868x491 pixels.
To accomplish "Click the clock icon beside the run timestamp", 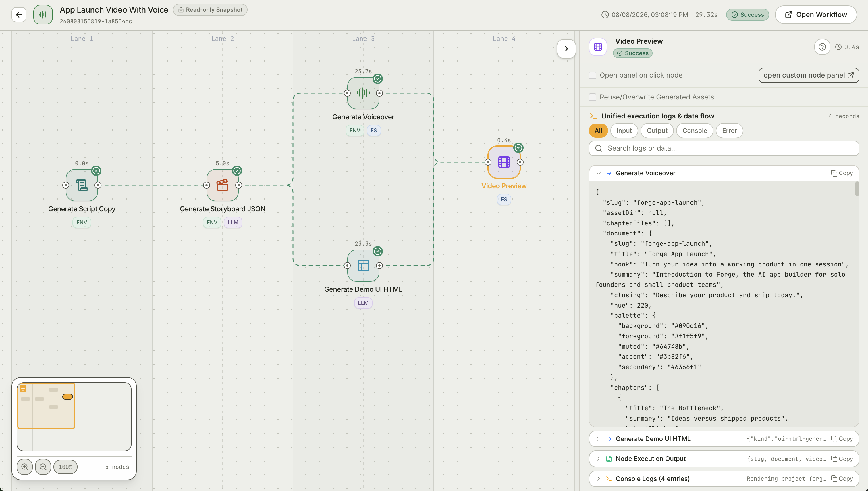I will [605, 15].
